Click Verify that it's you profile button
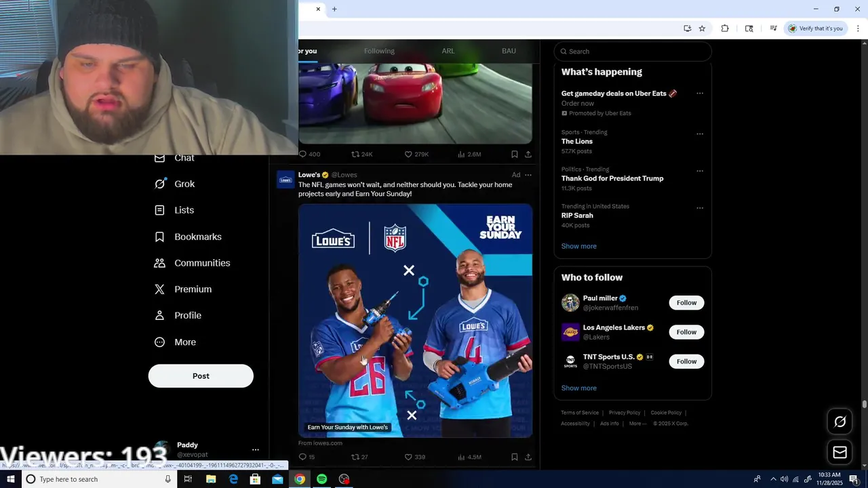Image resolution: width=868 pixels, height=488 pixels. point(815,28)
